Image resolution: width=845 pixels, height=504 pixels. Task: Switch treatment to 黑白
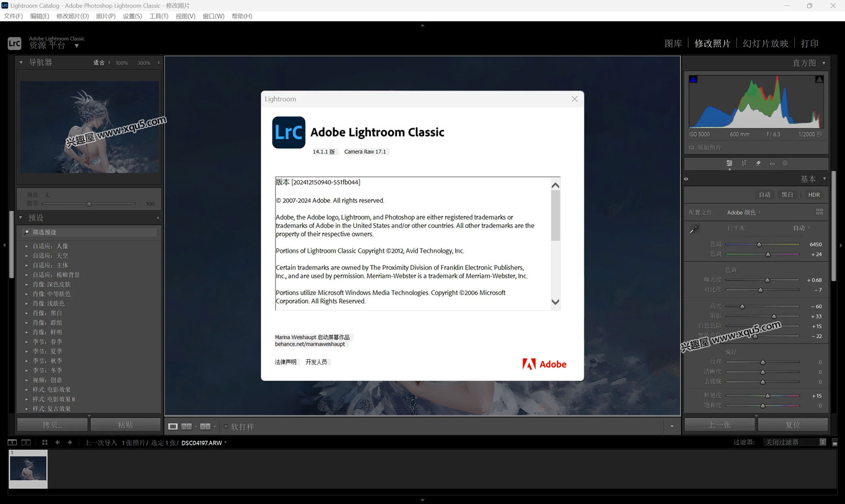(x=787, y=195)
